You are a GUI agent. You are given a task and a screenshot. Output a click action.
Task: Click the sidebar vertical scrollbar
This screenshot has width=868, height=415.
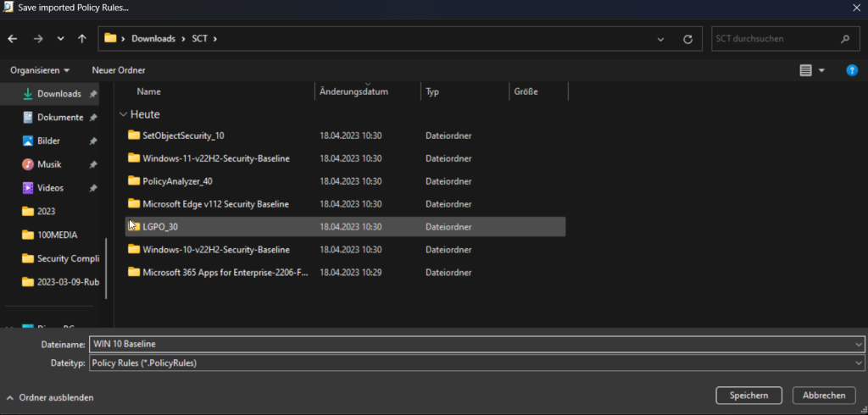tap(106, 268)
